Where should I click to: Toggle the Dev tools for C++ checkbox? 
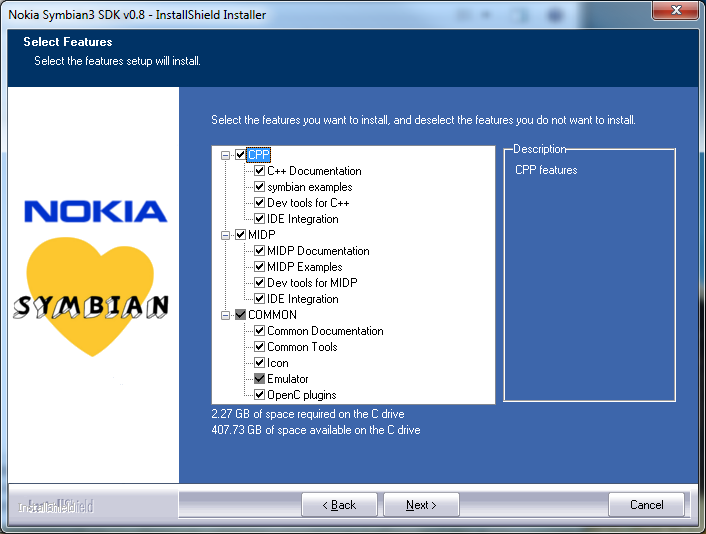[259, 203]
